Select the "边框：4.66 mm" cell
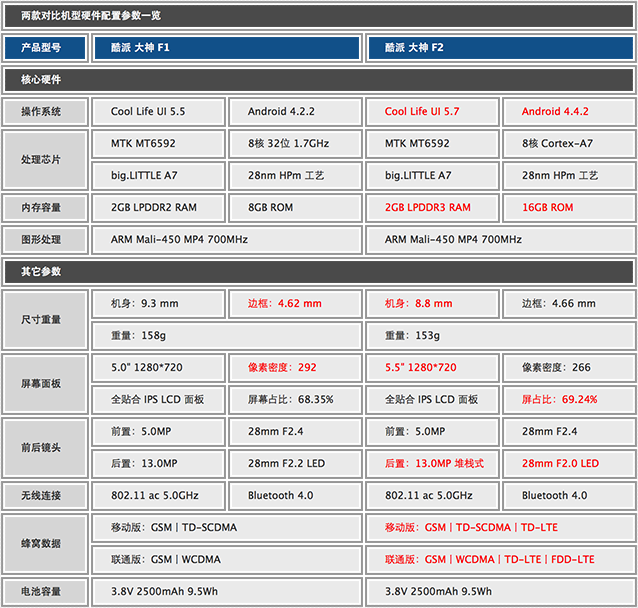638x608 pixels. (x=569, y=304)
